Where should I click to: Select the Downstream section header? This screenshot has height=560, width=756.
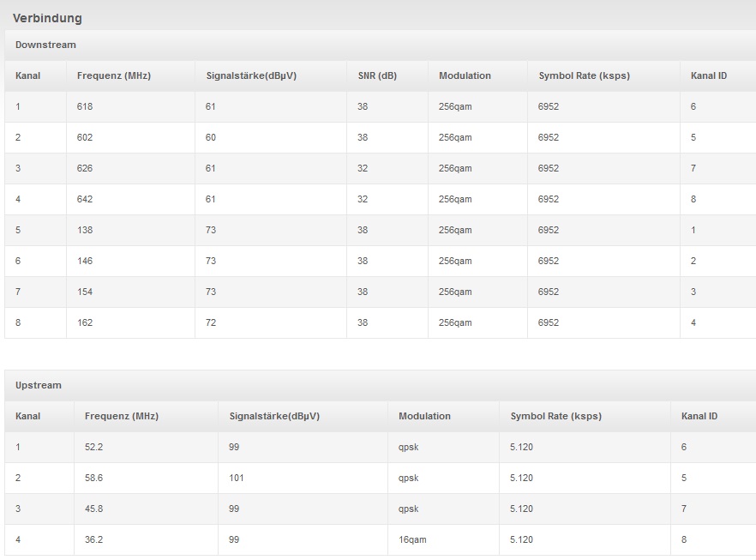point(45,45)
